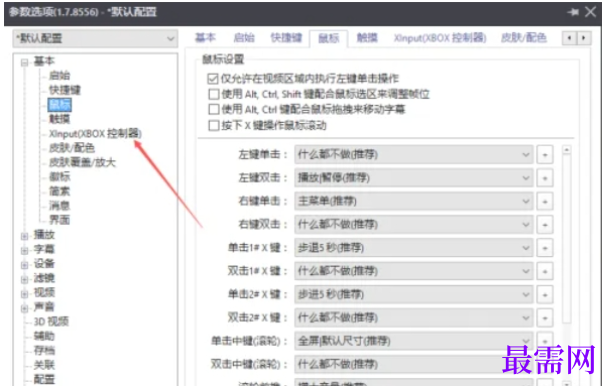Screen dimensions: 614x391
Task: Enable Alt, Ctrl 键配合鼠标拖拽移动字幕 checkbox
Action: pos(214,109)
